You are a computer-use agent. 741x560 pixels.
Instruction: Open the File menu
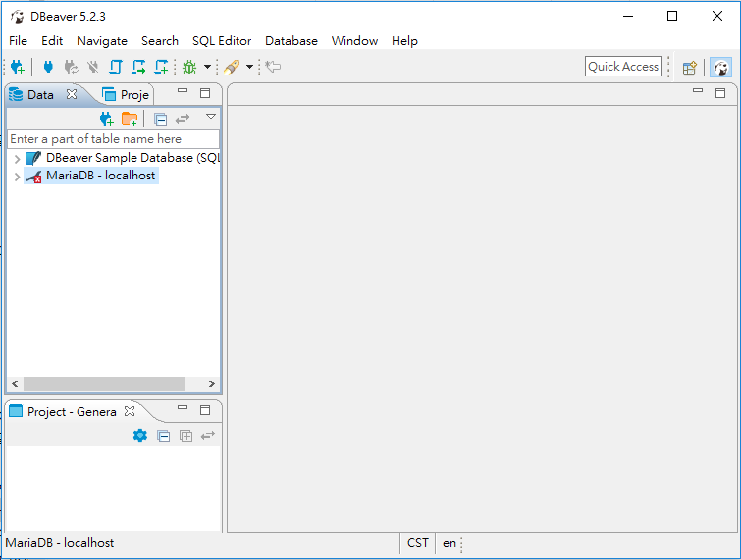[18, 41]
